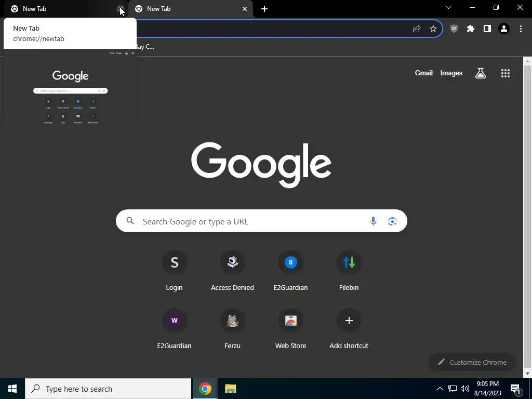Show hidden system tray icons
Image resolution: width=532 pixels, height=399 pixels.
click(440, 389)
